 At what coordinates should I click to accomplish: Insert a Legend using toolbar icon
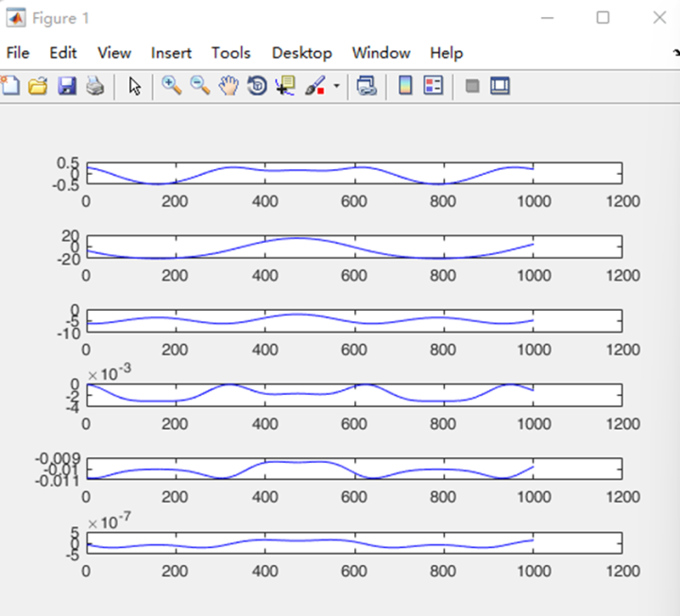[433, 85]
